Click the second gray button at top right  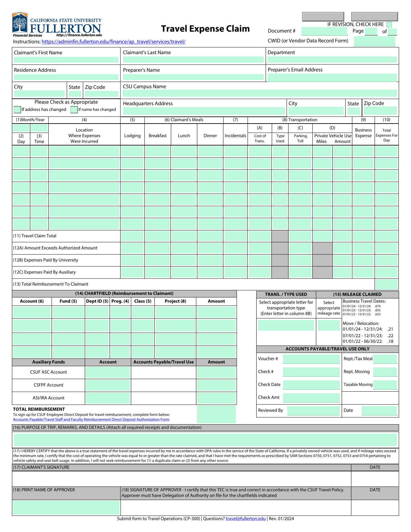click(x=375, y=16)
